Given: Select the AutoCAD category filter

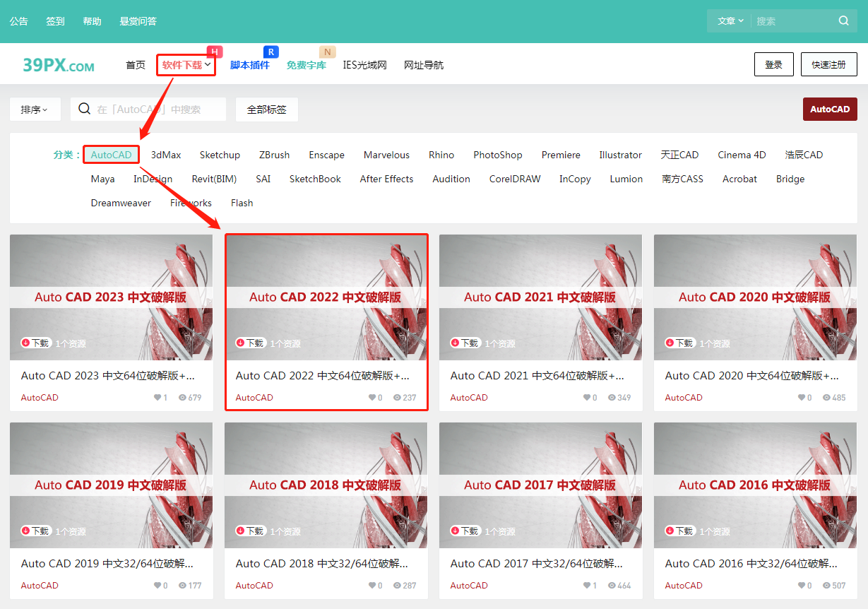Looking at the screenshot, I should coord(110,154).
